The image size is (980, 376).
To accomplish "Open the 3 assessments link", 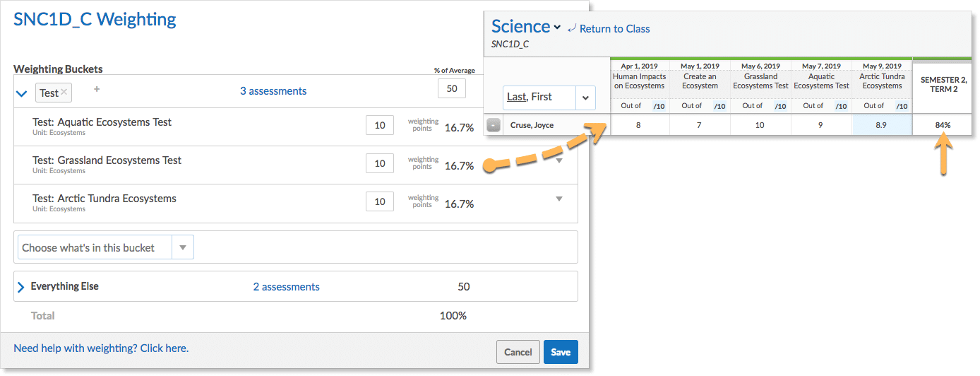I will point(273,91).
